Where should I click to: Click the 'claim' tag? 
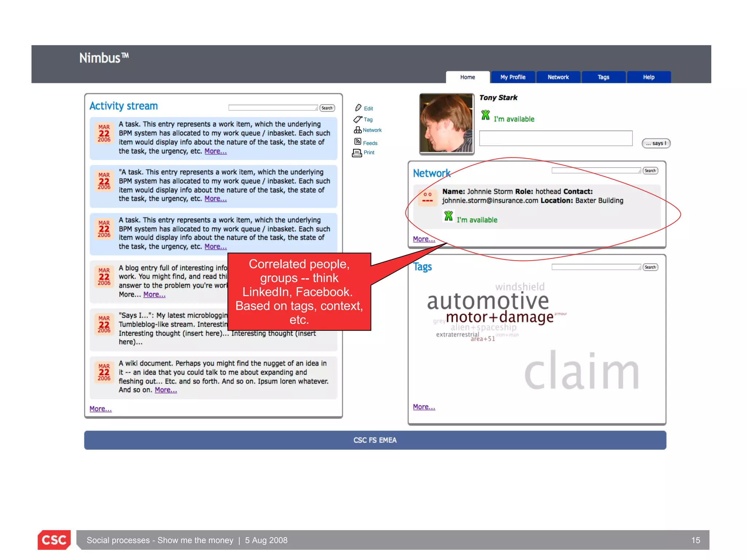[x=581, y=370]
